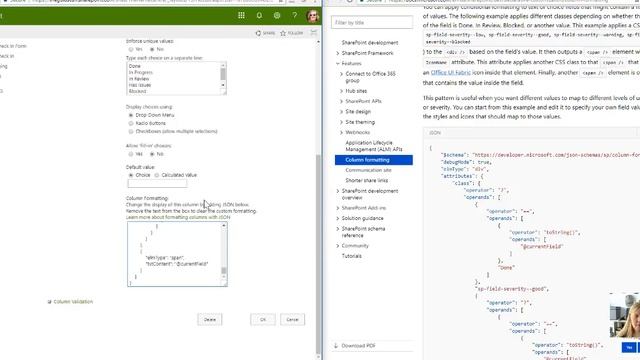Select No for Allow fill-in choices
640x360 pixels.
click(152, 154)
